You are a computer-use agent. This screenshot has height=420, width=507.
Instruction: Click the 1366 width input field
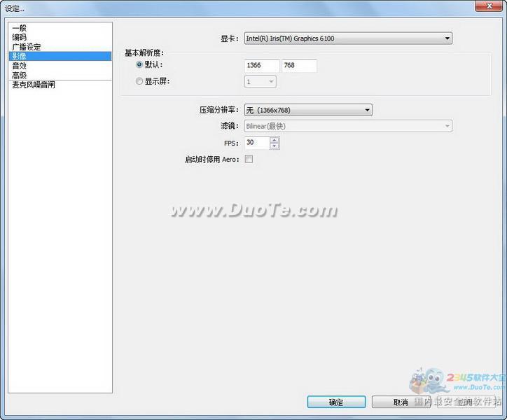tap(262, 66)
